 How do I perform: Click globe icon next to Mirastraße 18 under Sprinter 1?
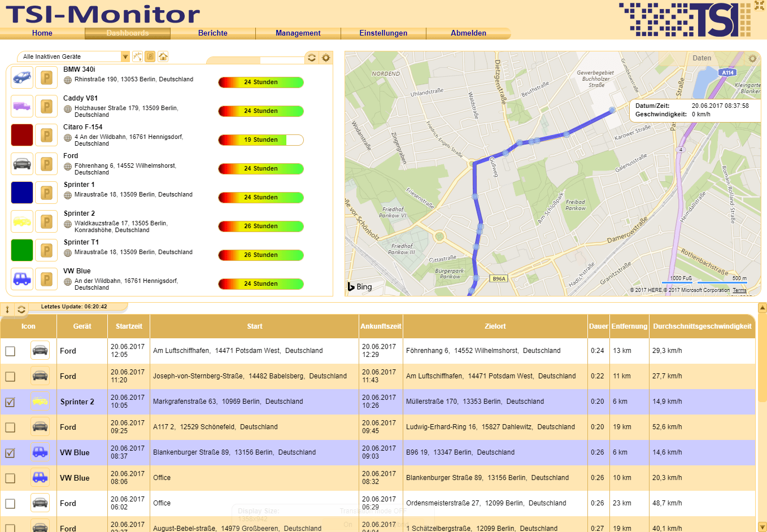point(68,195)
